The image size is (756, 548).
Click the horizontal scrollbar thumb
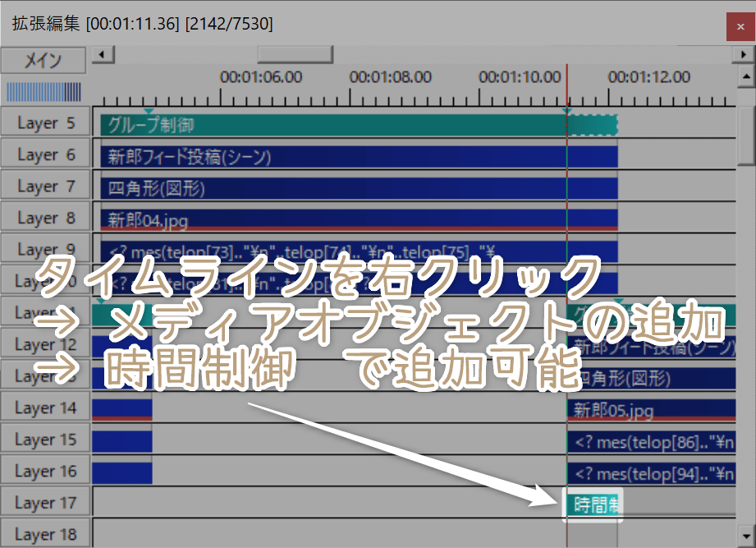pyautogui.click(x=294, y=53)
